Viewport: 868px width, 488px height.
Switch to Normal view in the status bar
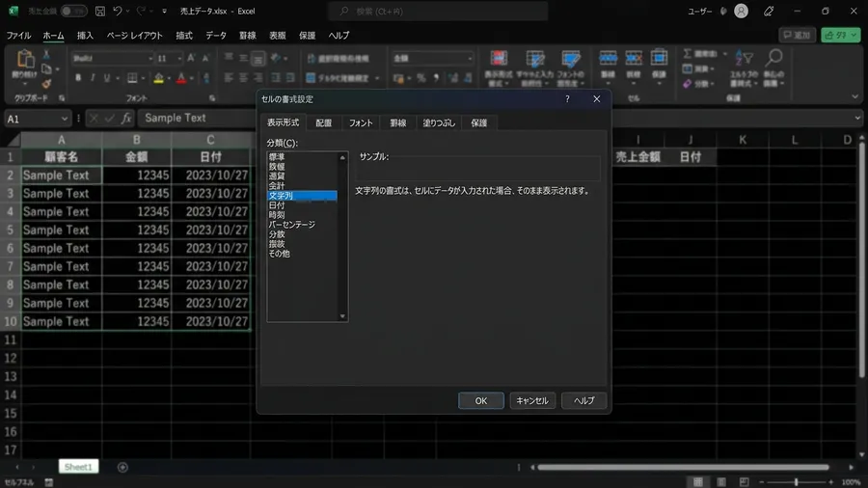coord(698,482)
